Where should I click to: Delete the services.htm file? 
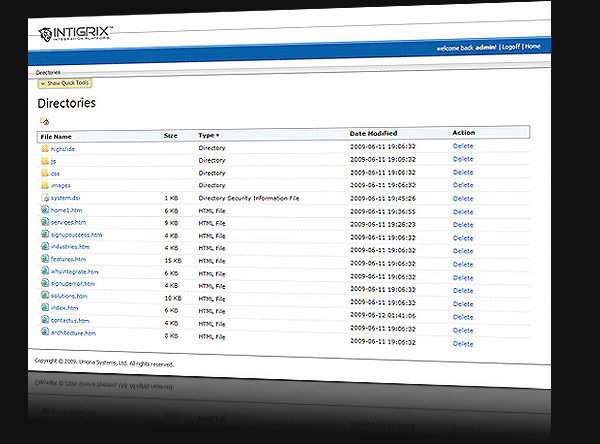coord(463,225)
